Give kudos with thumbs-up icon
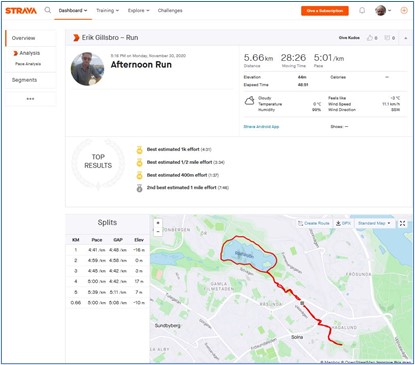This screenshot has width=415, height=365. coord(370,38)
